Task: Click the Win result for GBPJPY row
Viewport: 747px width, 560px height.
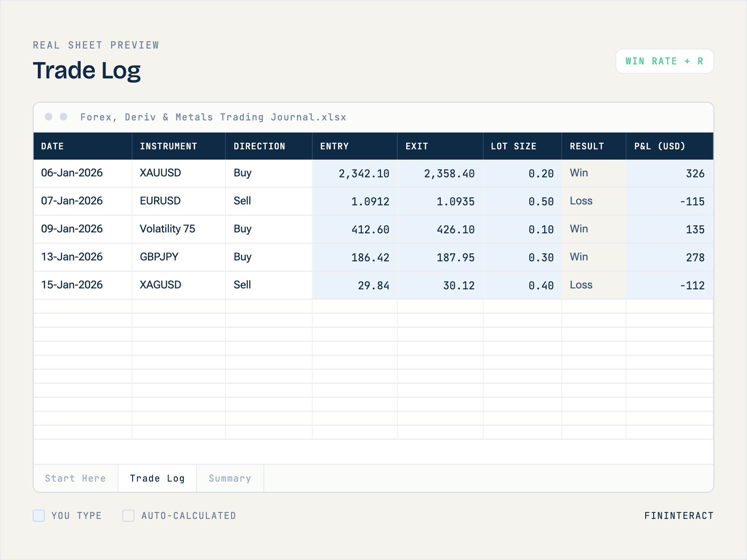Action: [x=594, y=257]
